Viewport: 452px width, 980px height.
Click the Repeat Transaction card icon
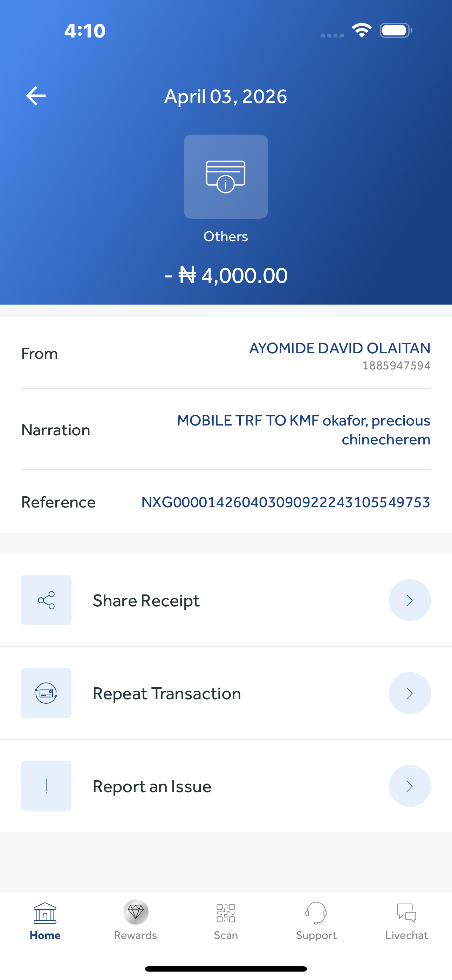[x=46, y=693]
